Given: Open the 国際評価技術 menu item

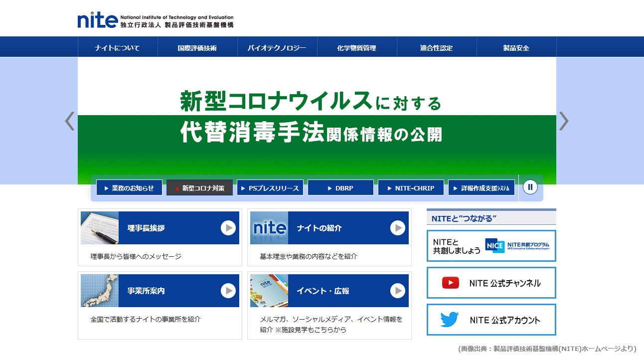Looking at the screenshot, I should point(197,48).
